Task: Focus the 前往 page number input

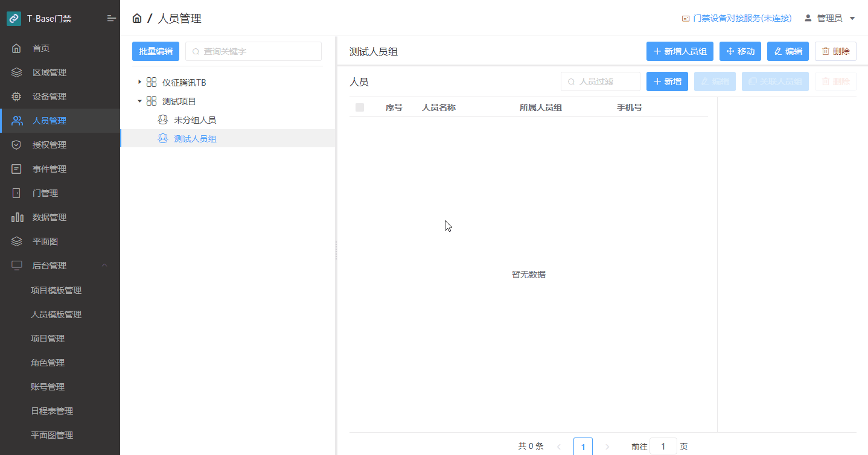Action: point(663,447)
